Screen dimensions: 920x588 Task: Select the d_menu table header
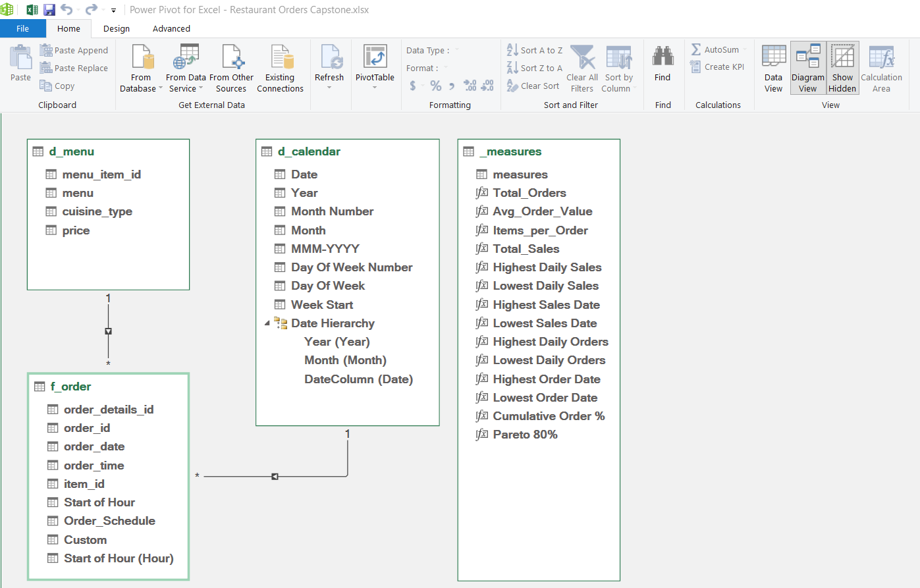(108, 151)
